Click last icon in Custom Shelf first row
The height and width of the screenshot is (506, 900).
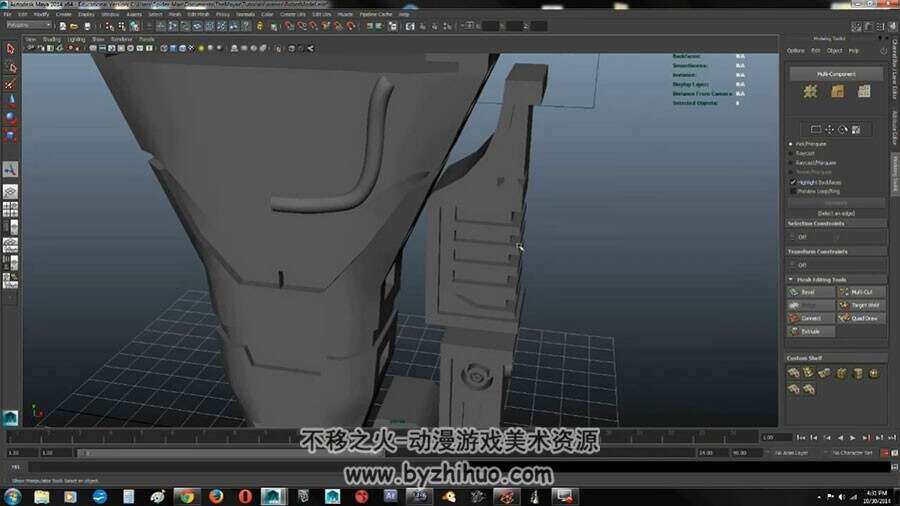[874, 373]
